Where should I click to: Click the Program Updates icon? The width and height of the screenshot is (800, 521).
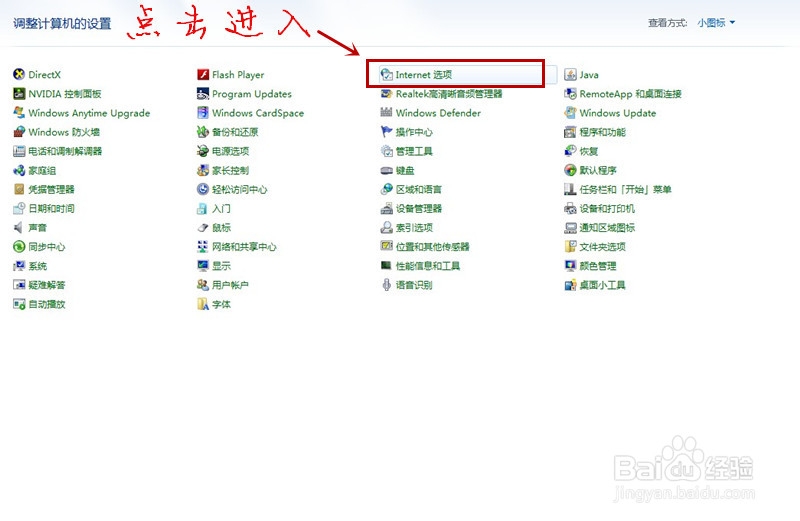[203, 94]
